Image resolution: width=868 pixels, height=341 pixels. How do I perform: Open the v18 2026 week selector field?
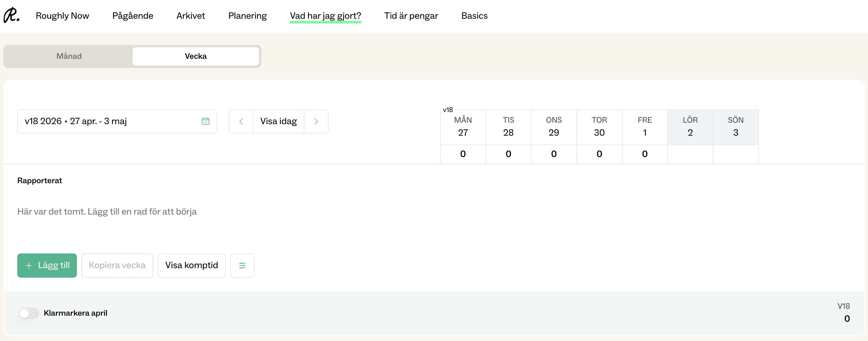coord(108,121)
